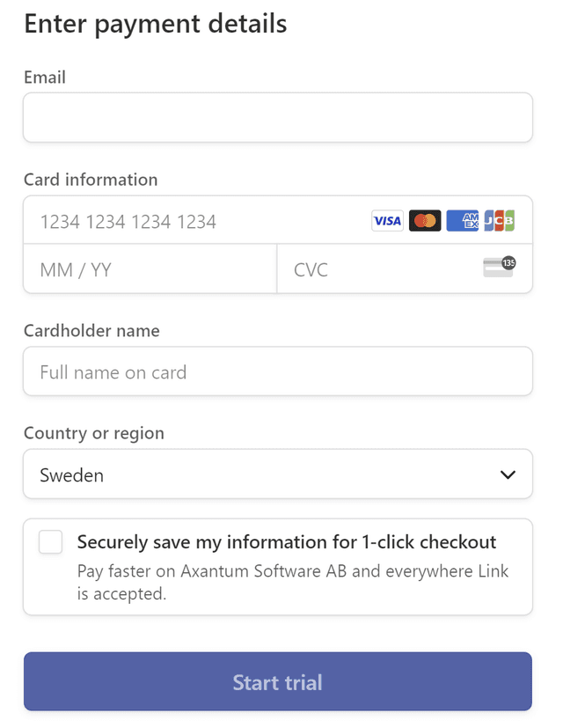Click the American Express icon
Viewport: 563px width, 728px height.
coord(463,220)
